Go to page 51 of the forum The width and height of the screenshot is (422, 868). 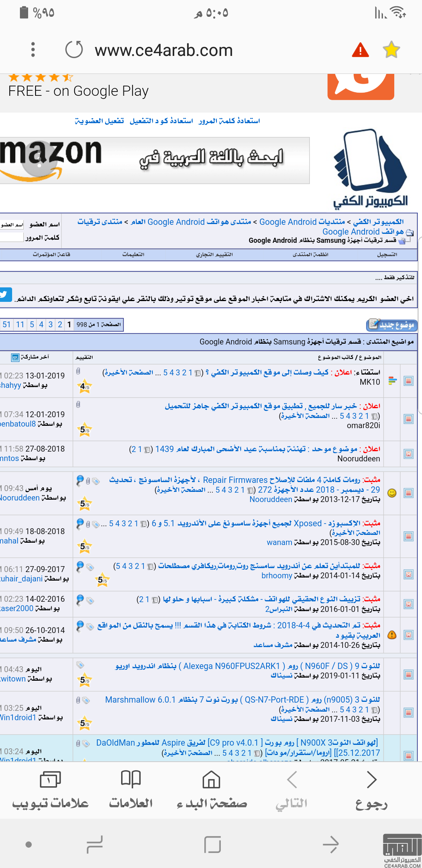tap(7, 325)
